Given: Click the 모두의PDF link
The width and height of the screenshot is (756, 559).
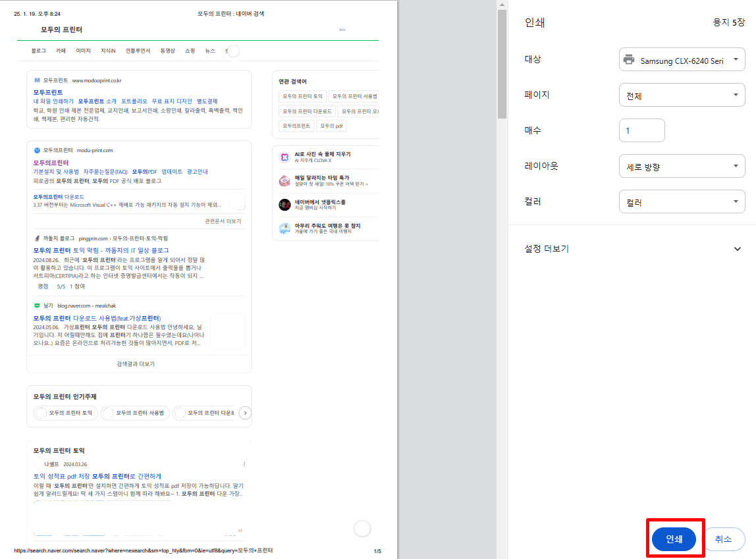Looking at the screenshot, I should pyautogui.click(x=144, y=172).
